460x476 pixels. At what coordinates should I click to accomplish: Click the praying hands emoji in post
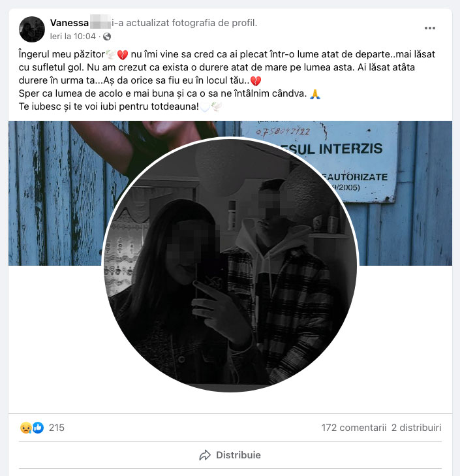[315, 94]
